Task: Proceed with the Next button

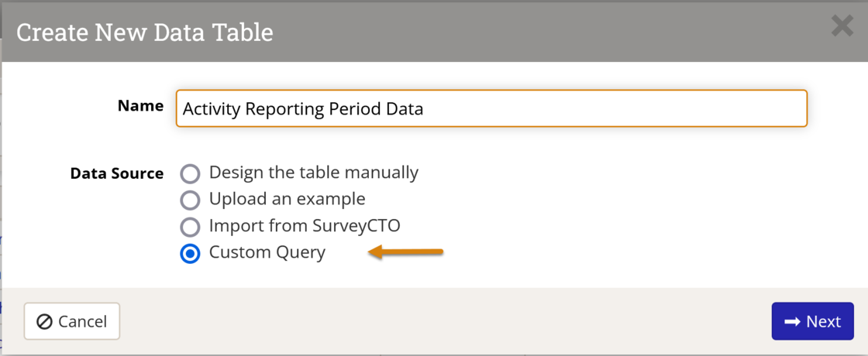Action: coord(812,321)
